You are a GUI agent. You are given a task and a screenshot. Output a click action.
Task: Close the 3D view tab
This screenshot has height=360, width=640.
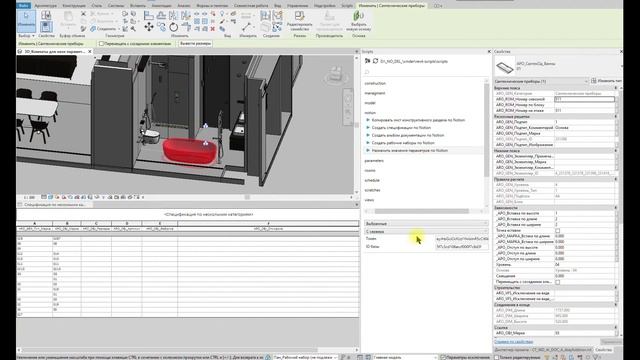coord(90,52)
